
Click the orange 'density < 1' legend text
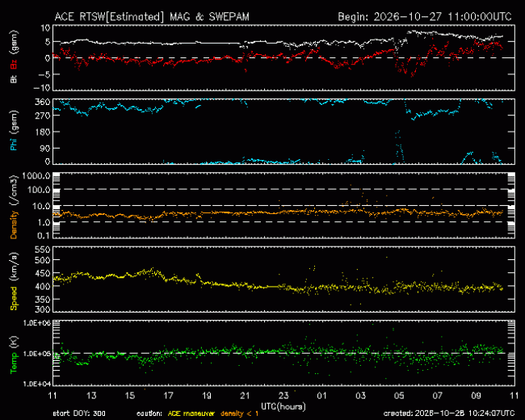click(239, 414)
